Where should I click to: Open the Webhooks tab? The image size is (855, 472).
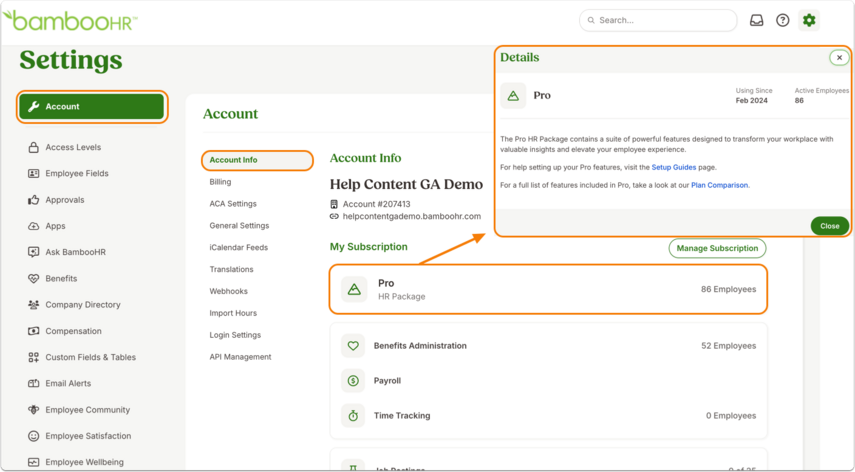228,291
